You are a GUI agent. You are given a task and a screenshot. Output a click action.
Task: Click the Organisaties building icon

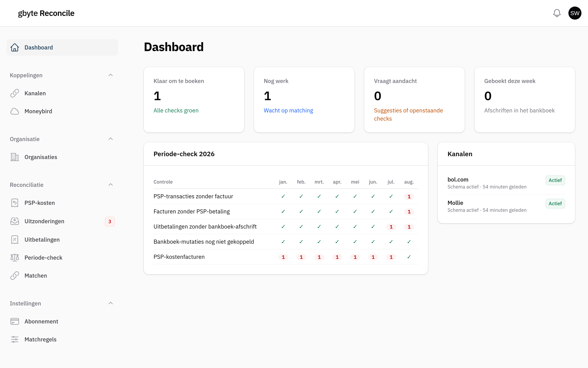14,157
